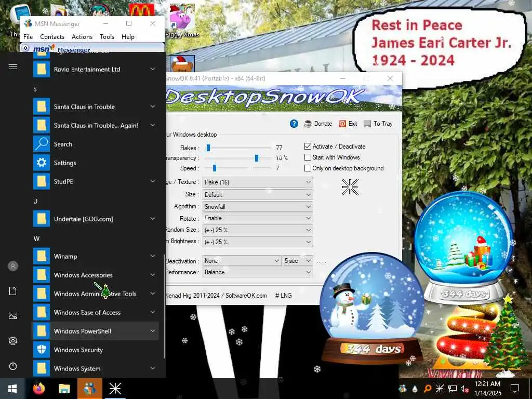The height and width of the screenshot is (399, 532).
Task: Enable the Start with Windows checkbox
Action: (x=308, y=157)
